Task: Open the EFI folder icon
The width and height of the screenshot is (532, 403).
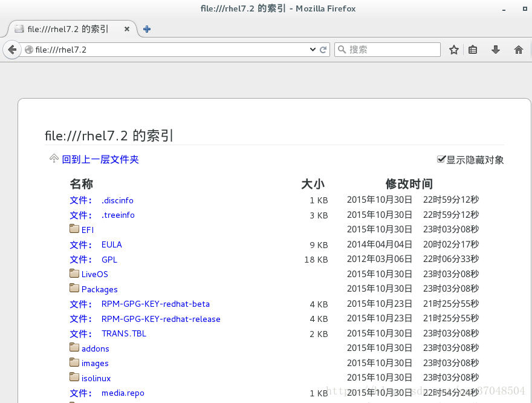Action: 74,229
